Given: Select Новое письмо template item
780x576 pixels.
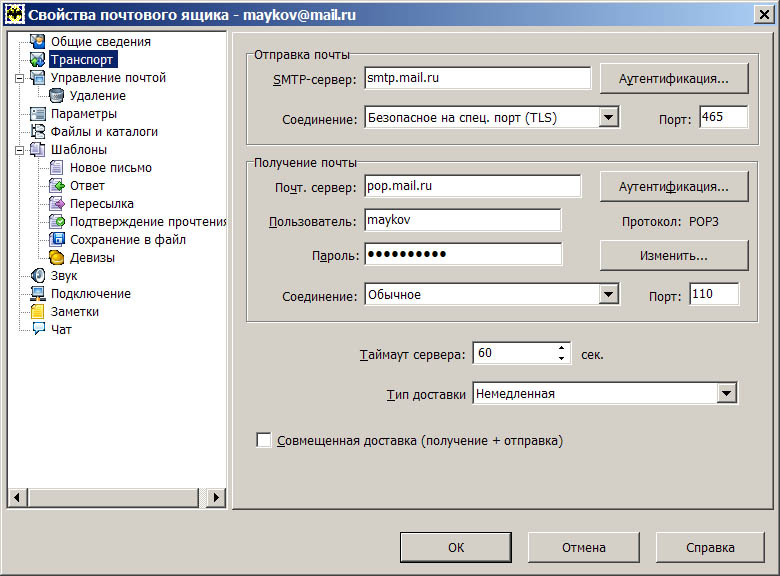Looking at the screenshot, I should 110,168.
